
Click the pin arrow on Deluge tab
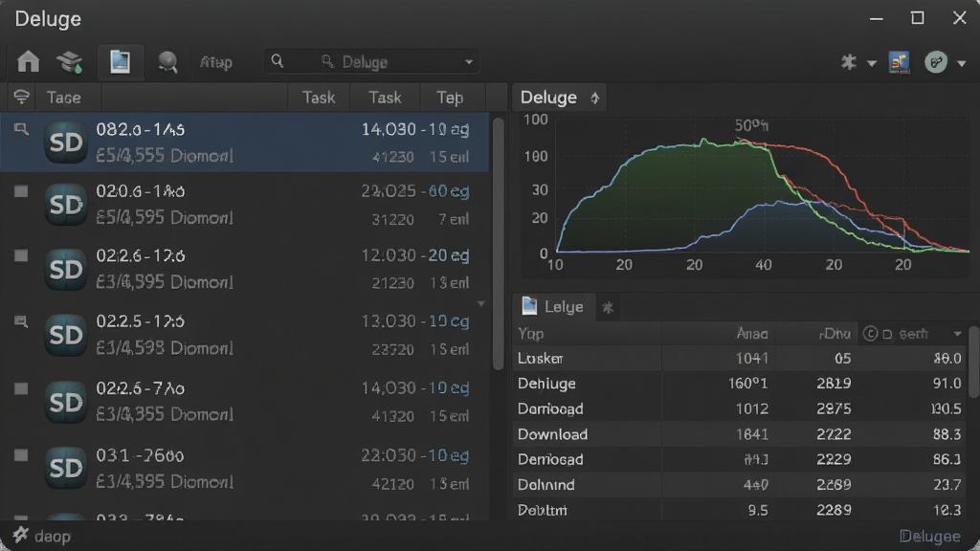(595, 99)
